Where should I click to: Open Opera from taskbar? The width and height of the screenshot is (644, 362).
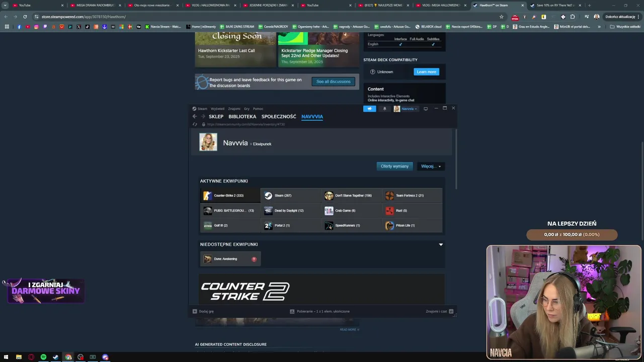[x=31, y=357]
